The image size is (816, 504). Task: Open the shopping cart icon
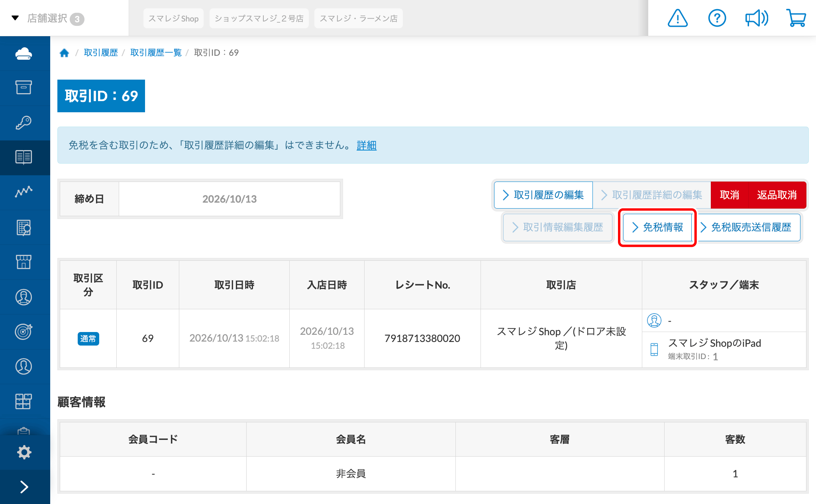(796, 18)
